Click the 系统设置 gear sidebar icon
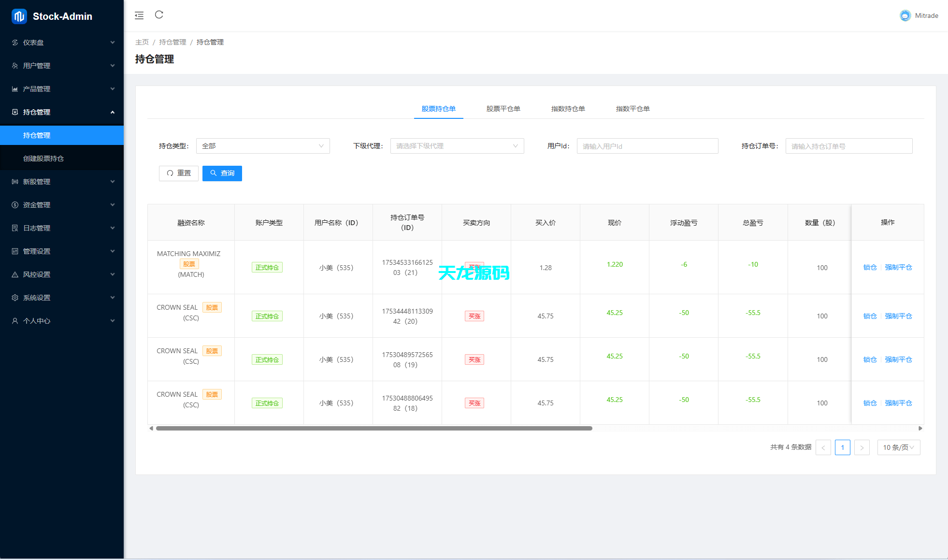This screenshot has width=948, height=560. [15, 298]
